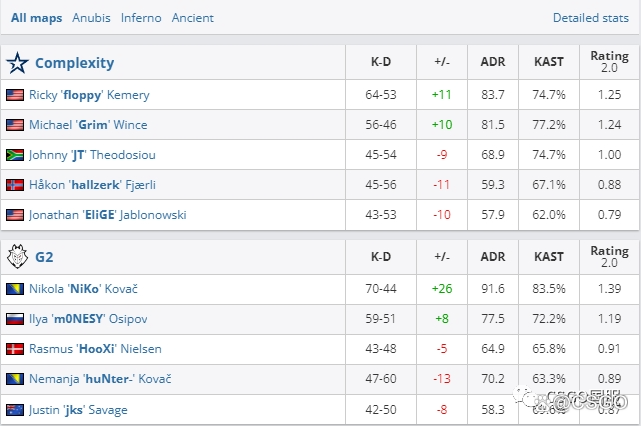Select the Inferno map tab
Image resolution: width=641 pixels, height=426 pixels.
click(x=141, y=18)
